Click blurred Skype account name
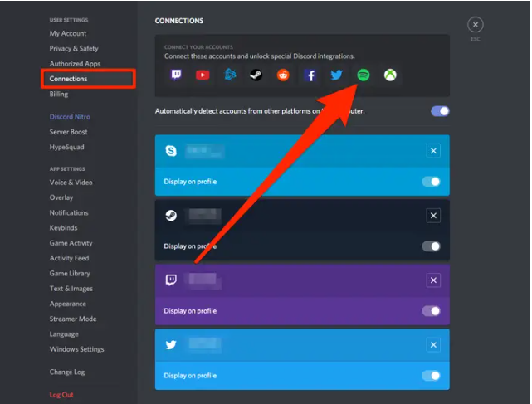The height and width of the screenshot is (404, 532). (205, 151)
